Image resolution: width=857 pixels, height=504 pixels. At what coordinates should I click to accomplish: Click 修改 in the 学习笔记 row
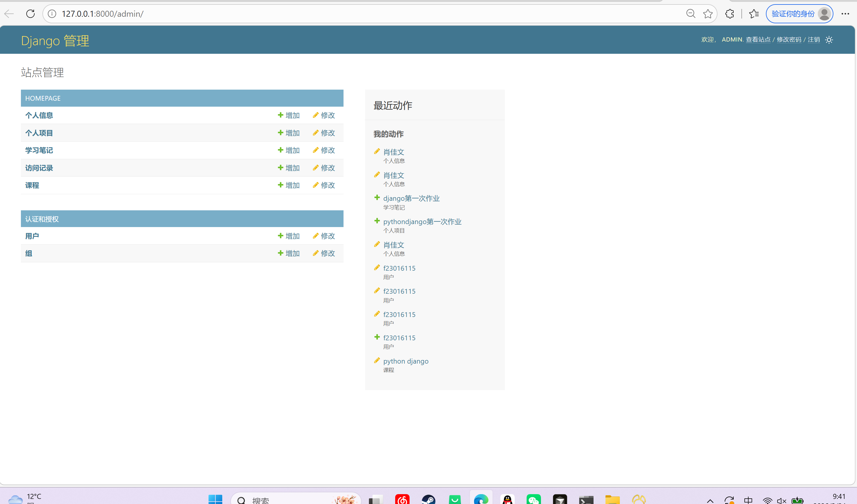pyautogui.click(x=324, y=150)
